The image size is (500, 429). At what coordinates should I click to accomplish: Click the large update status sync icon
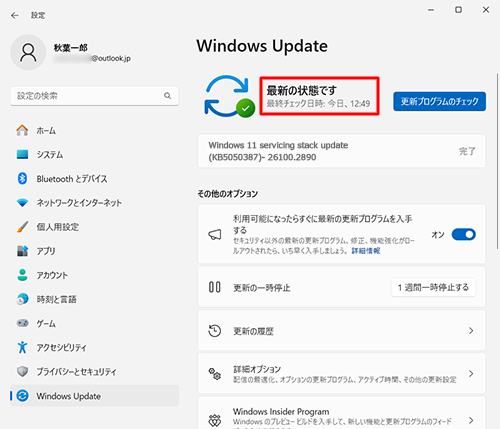coord(229,96)
